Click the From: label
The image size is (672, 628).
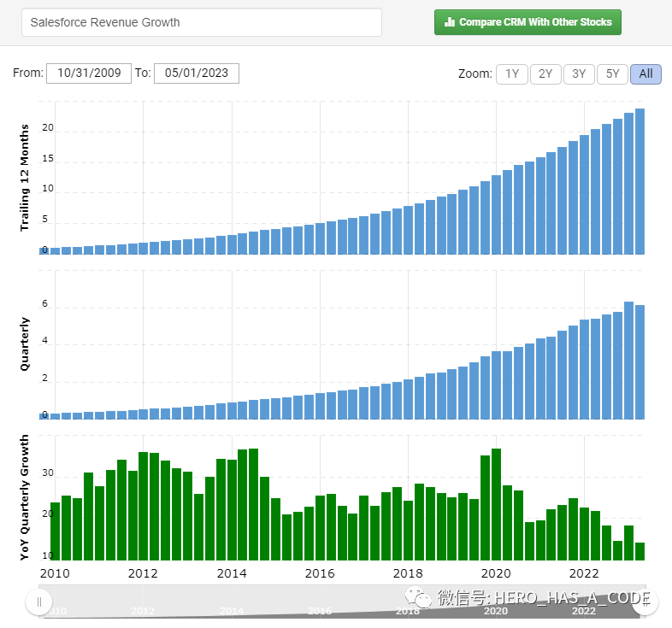[28, 73]
